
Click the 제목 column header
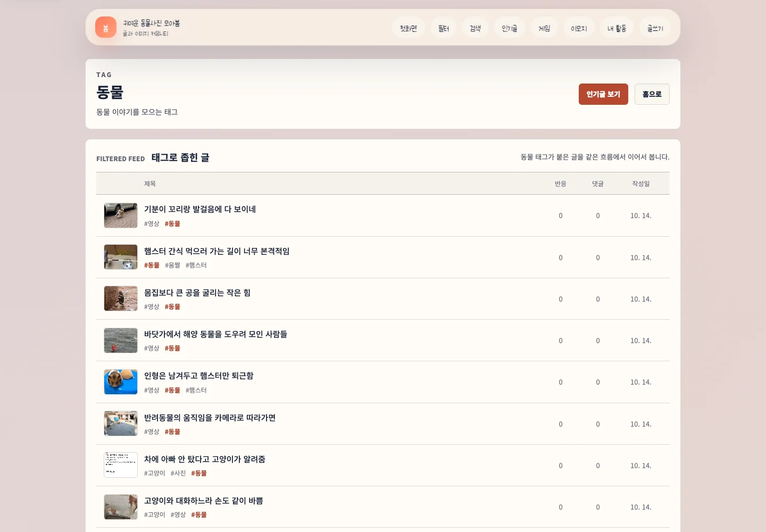click(x=150, y=184)
